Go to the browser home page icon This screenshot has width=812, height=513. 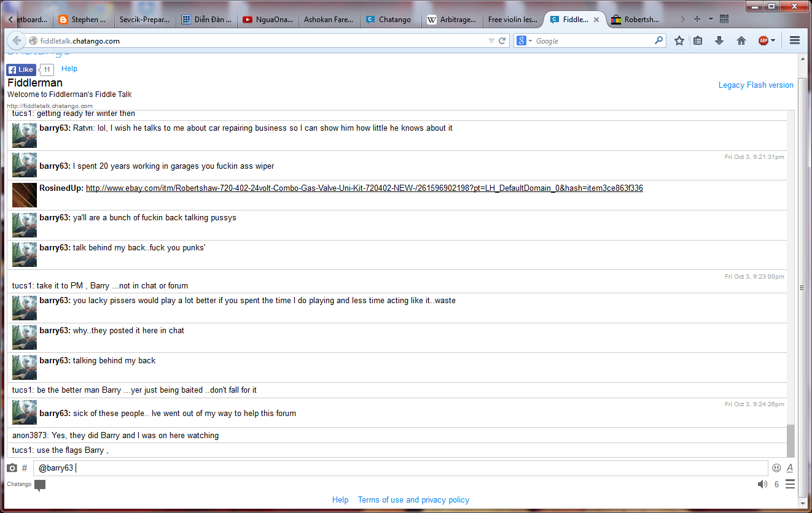pyautogui.click(x=741, y=40)
